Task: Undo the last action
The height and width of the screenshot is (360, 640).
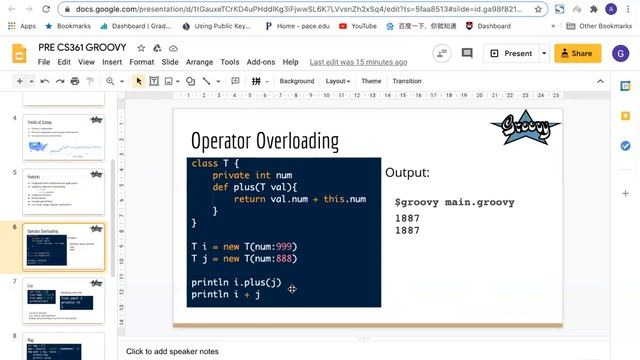Action: click(x=44, y=81)
